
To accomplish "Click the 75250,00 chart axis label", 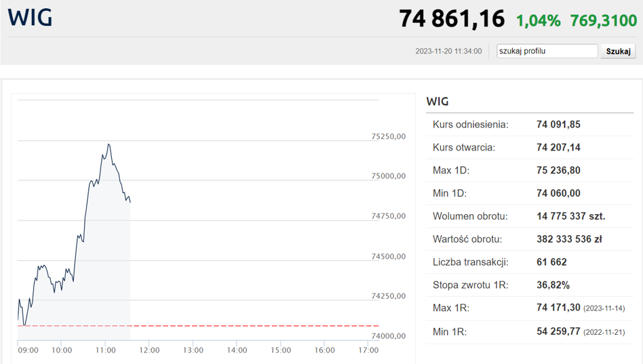I will click(x=389, y=136).
